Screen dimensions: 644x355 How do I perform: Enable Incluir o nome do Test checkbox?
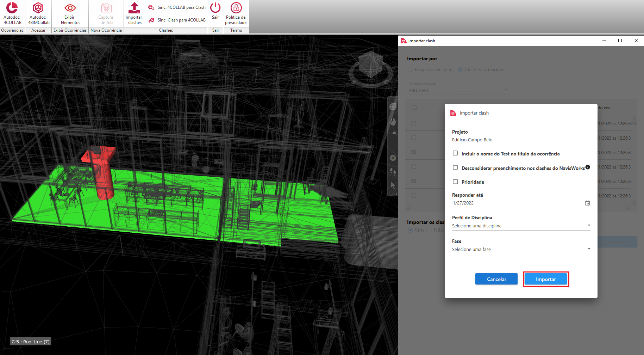(455, 153)
